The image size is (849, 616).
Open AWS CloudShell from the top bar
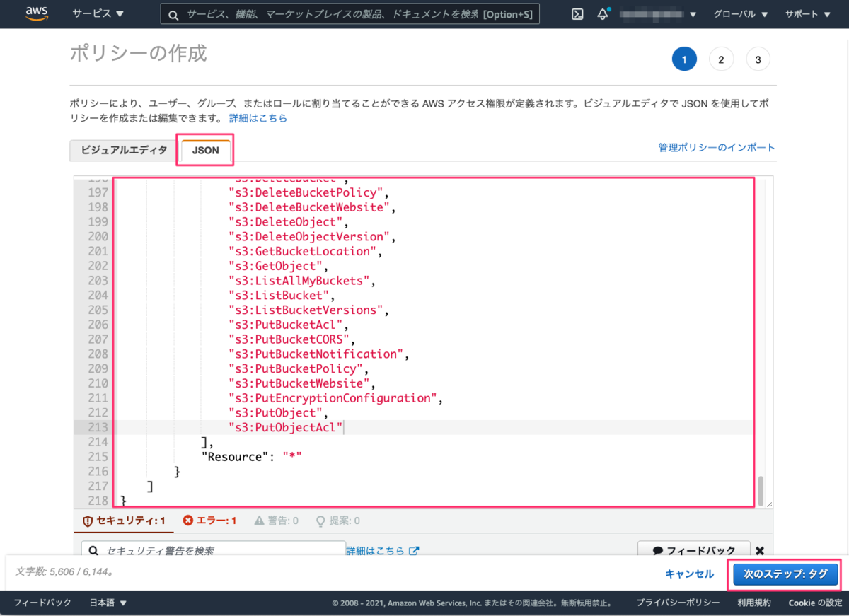pos(577,13)
